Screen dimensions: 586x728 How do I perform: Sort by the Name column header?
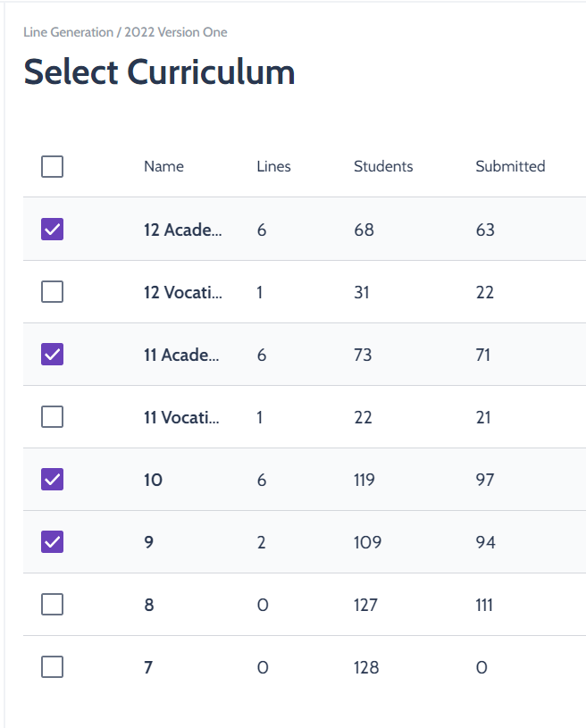pyautogui.click(x=163, y=166)
